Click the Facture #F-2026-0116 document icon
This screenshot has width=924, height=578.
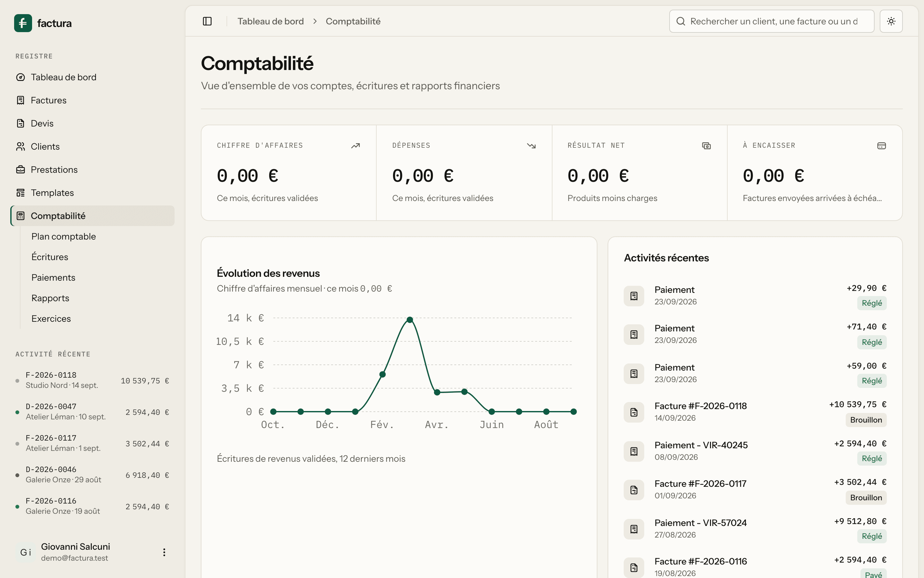tap(634, 567)
